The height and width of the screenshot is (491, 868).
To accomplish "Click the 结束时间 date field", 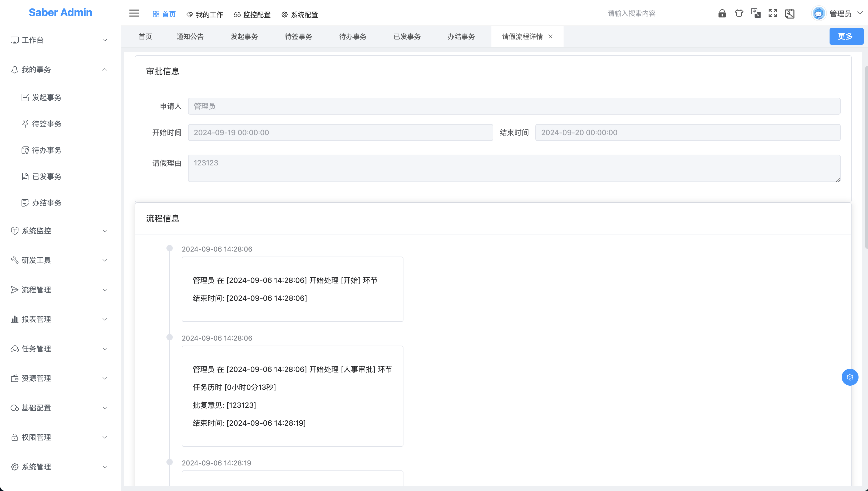I will (x=688, y=132).
